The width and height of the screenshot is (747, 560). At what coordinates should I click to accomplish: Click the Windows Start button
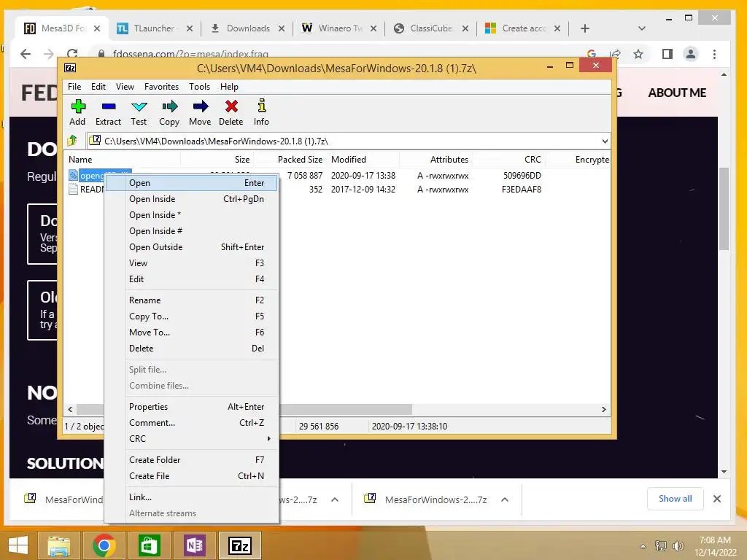click(18, 545)
